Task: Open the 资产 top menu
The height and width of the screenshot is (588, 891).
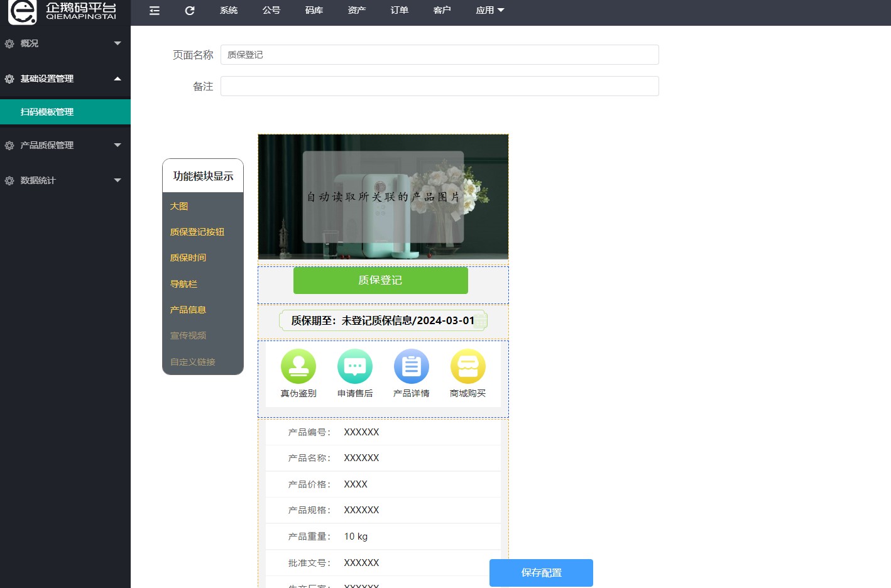Action: [x=357, y=11]
